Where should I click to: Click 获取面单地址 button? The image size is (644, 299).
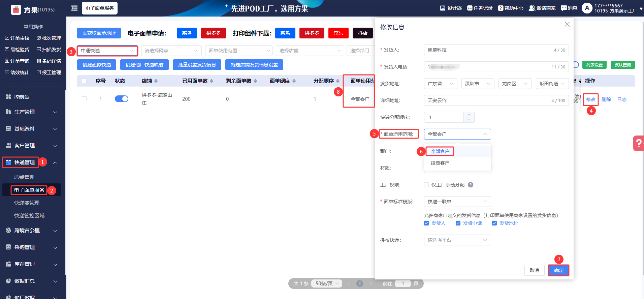click(x=99, y=33)
